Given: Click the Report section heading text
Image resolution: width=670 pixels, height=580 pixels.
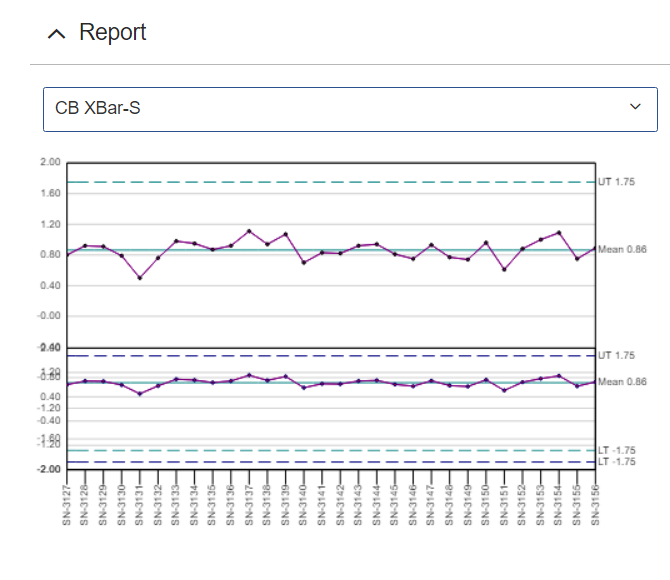Looking at the screenshot, I should click(112, 33).
